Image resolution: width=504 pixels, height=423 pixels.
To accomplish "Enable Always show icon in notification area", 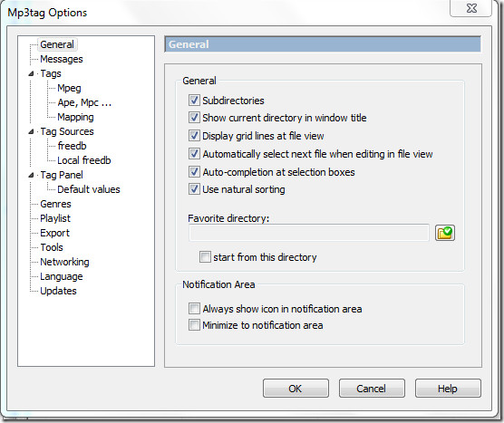I will click(194, 309).
